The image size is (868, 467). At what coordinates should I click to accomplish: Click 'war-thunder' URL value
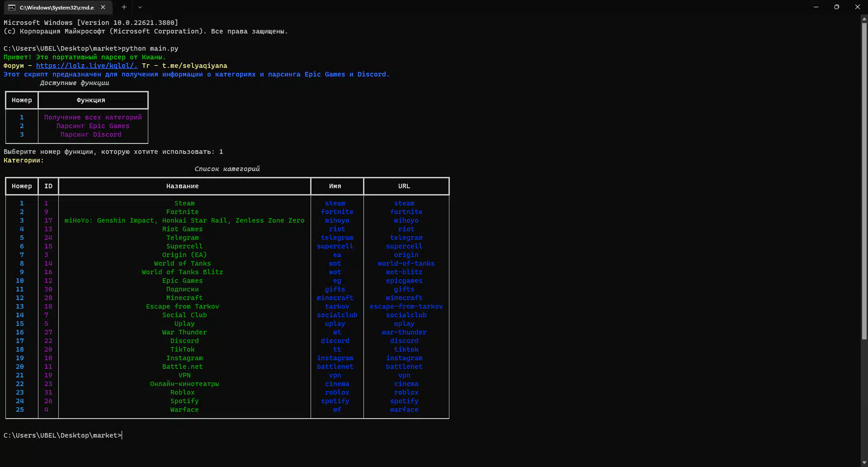coord(404,332)
